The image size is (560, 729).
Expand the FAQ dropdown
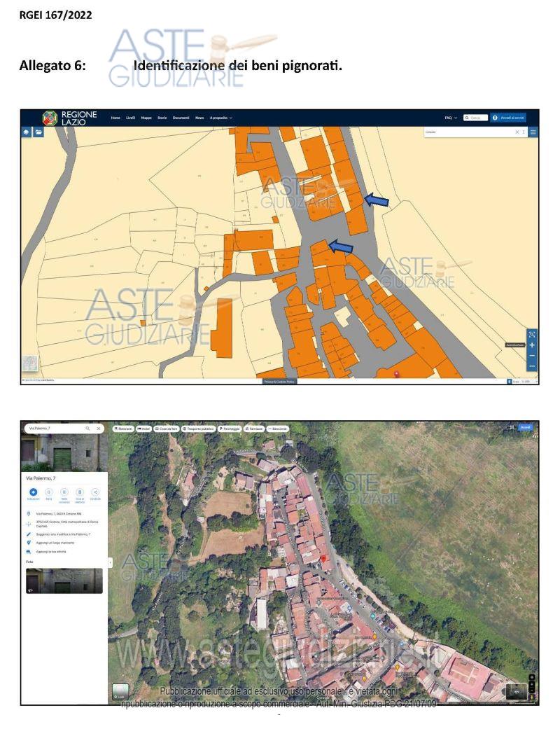(450, 118)
